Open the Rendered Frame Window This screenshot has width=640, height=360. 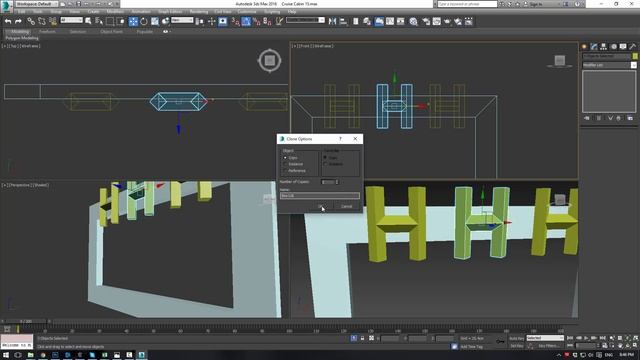437,21
